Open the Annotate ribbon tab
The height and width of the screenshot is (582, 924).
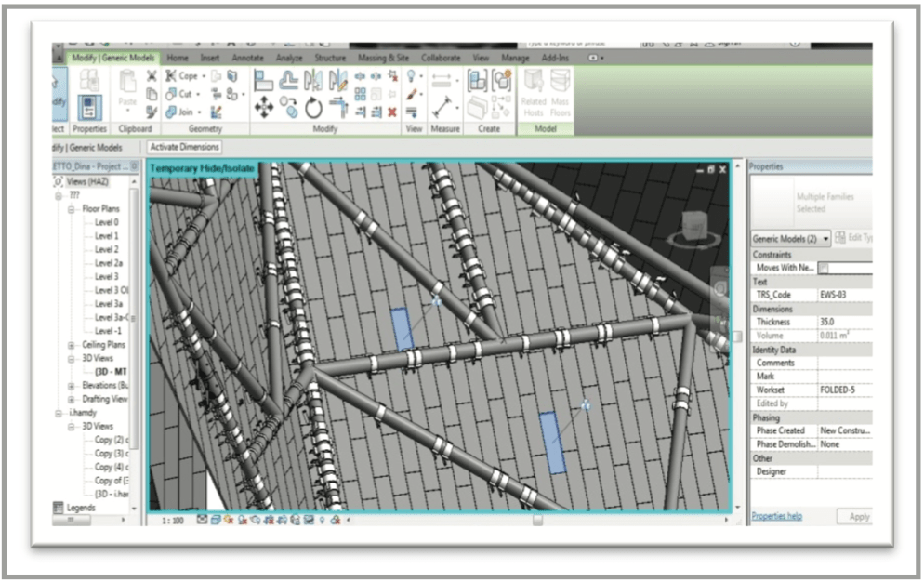[247, 58]
